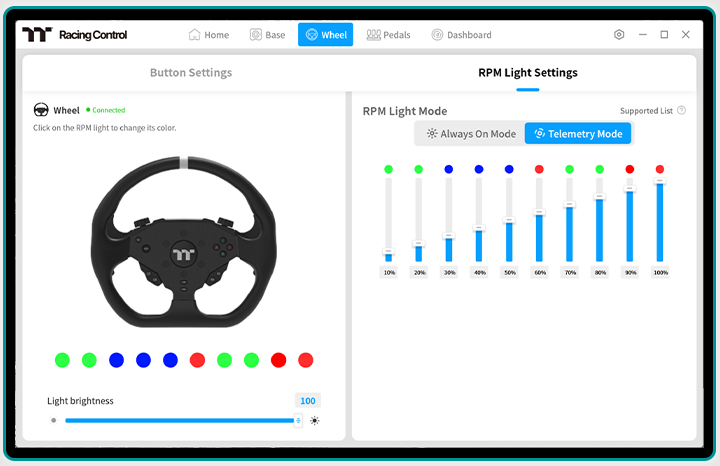Click the fourth RPM light (blue) under the wheel

(143, 360)
